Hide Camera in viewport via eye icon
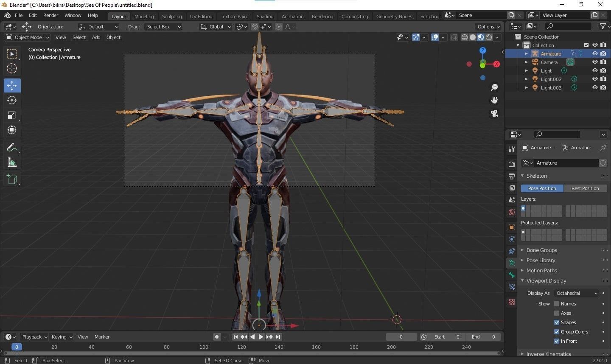The height and width of the screenshot is (364, 611). [x=595, y=62]
